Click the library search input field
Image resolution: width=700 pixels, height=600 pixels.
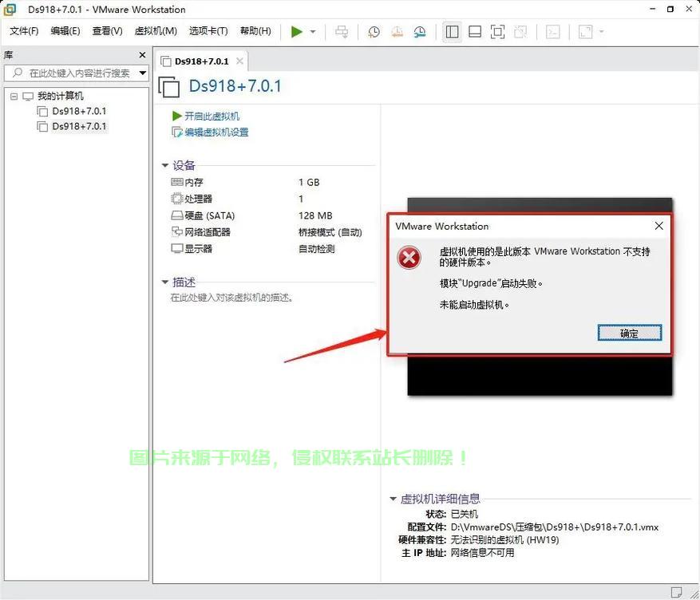tap(76, 73)
